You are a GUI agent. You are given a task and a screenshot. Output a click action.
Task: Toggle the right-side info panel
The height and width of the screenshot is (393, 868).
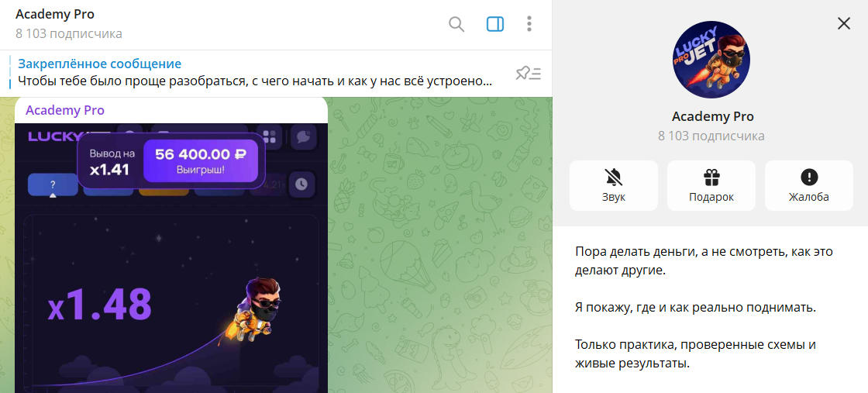tap(495, 24)
